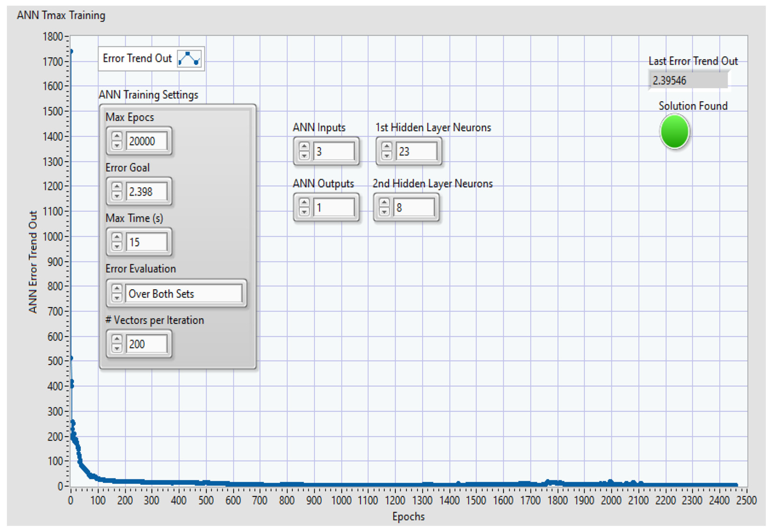Click the green Solution Found LED indicator

674,131
